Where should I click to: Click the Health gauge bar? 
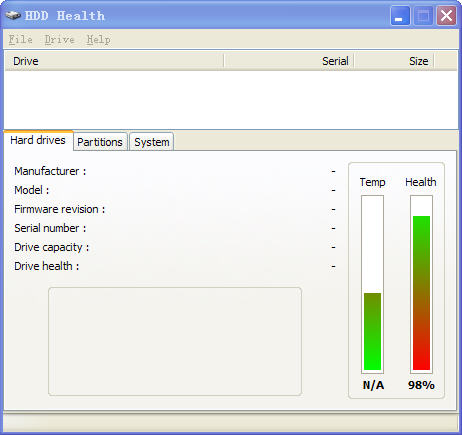(421, 284)
